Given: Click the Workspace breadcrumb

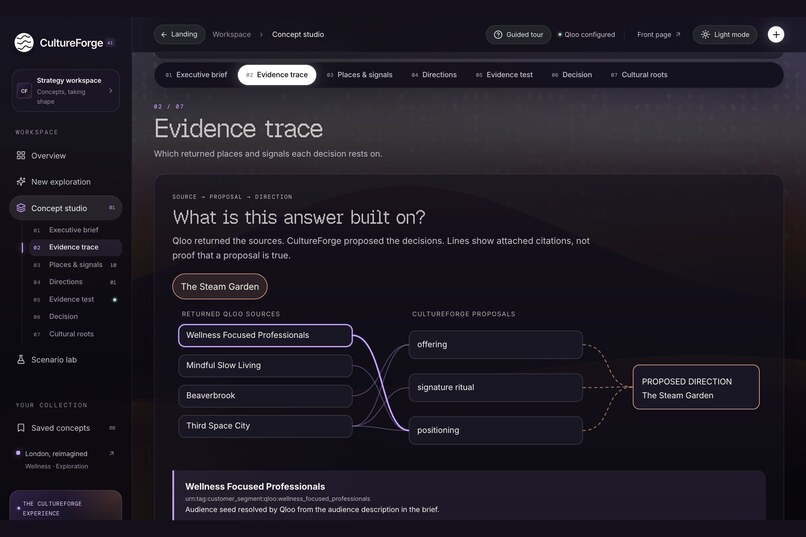Looking at the screenshot, I should 231,34.
